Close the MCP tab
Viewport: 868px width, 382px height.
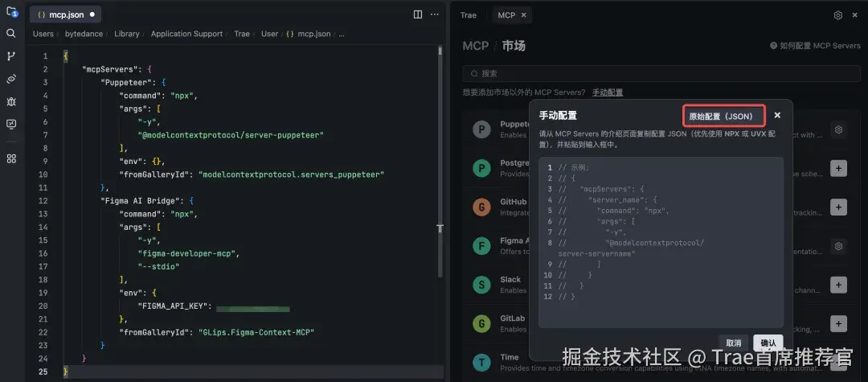(x=524, y=15)
